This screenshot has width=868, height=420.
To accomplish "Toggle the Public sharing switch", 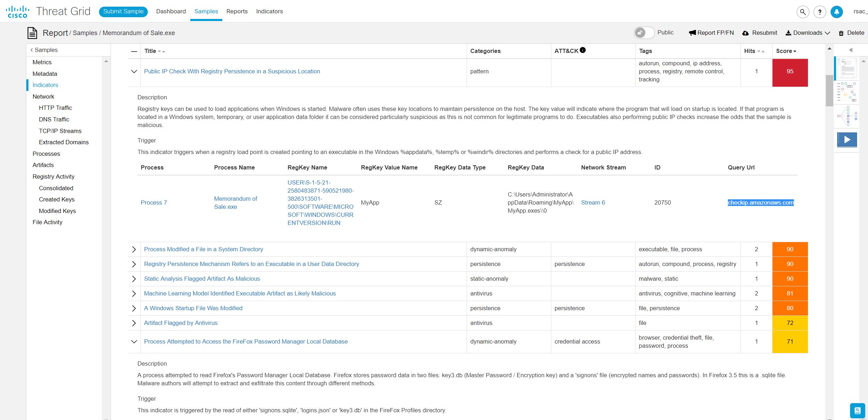I will 644,33.
